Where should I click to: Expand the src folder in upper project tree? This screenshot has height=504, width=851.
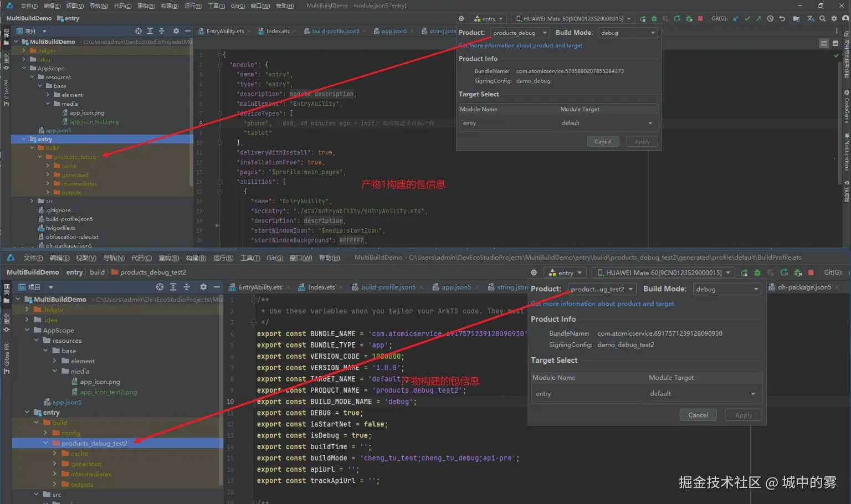click(x=32, y=201)
